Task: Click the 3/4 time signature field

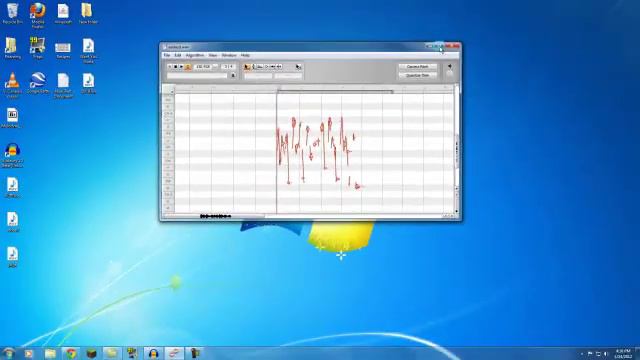Action: (228, 67)
